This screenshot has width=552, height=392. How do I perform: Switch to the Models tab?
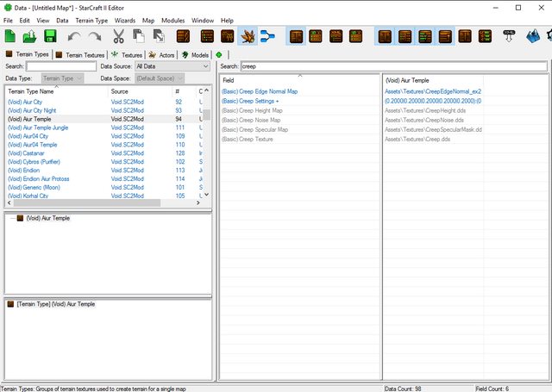coord(196,55)
